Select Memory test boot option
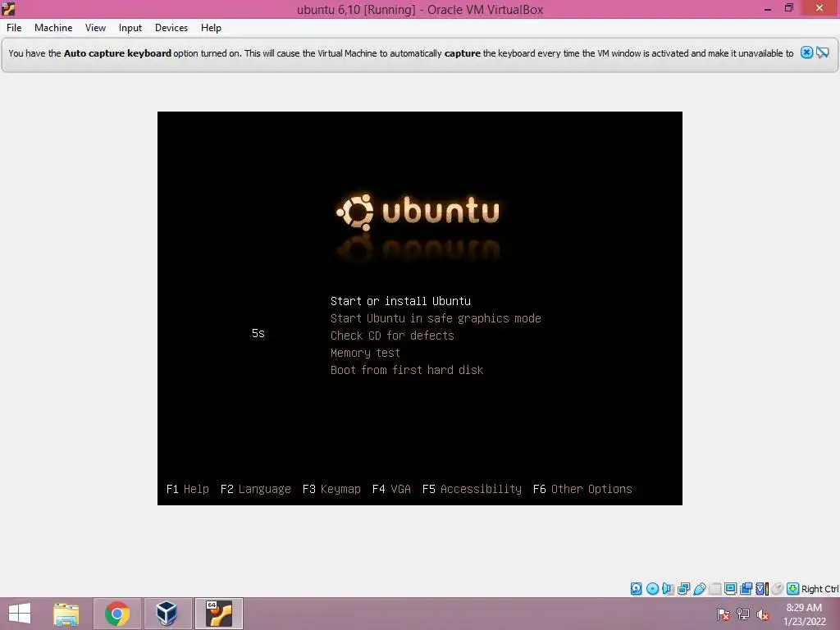Image resolution: width=840 pixels, height=630 pixels. tap(365, 353)
